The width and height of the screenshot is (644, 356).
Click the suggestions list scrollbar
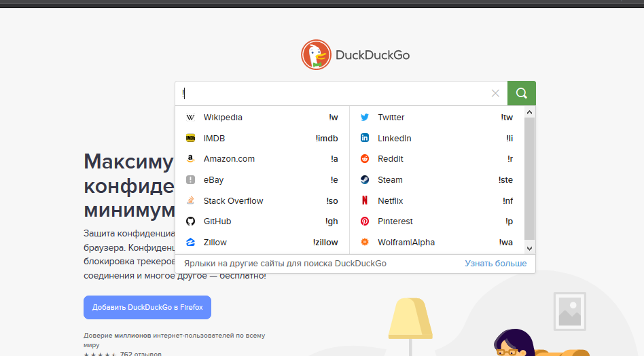point(530,178)
